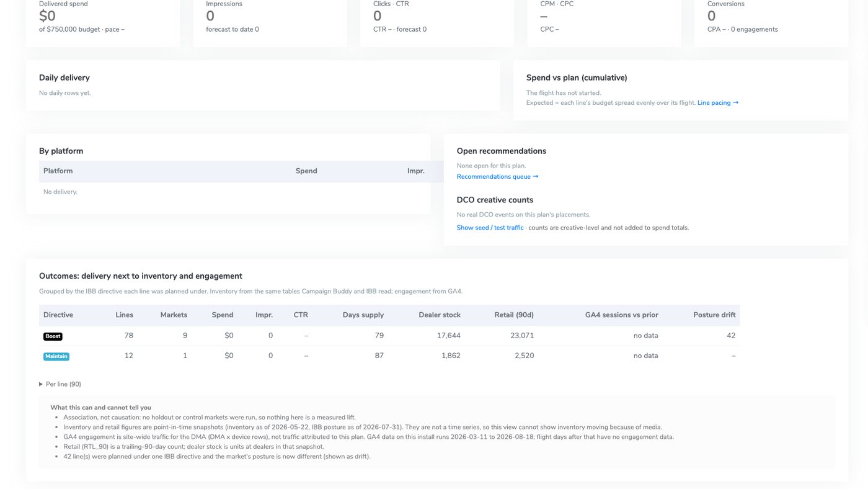Click the Posture drift column header
Screen dimensions: 868x489
714,315
